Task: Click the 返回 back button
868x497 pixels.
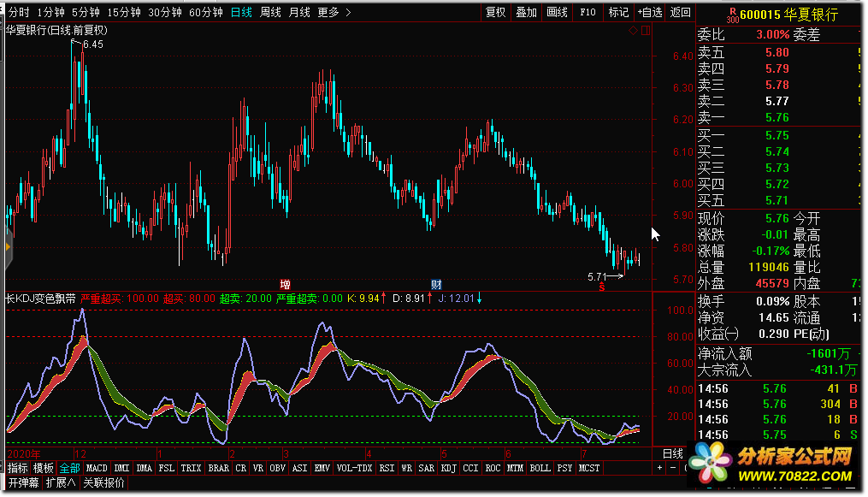Action: click(681, 12)
